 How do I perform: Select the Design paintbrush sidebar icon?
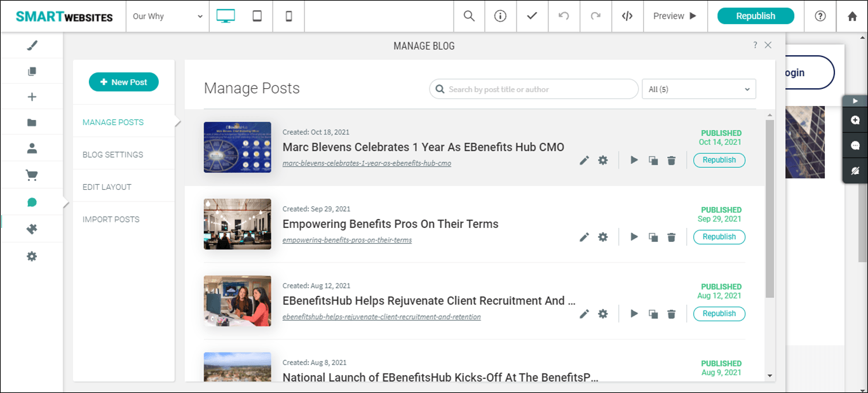click(32, 46)
